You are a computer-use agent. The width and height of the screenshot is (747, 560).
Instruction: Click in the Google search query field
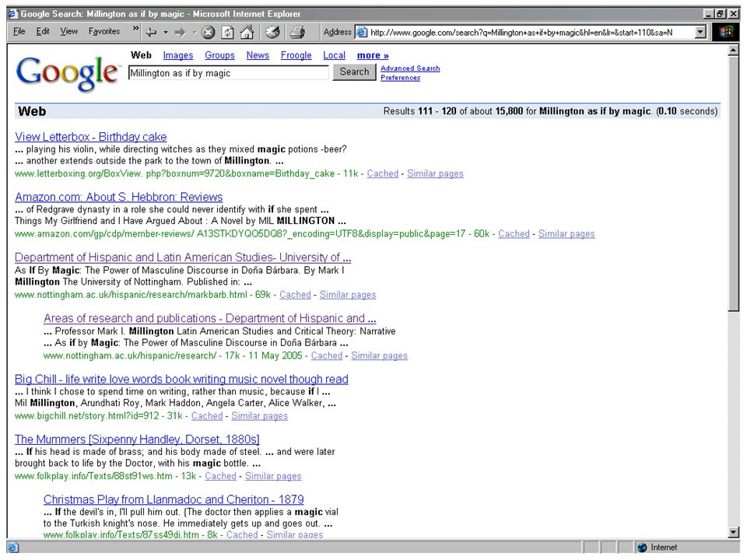pos(229,73)
